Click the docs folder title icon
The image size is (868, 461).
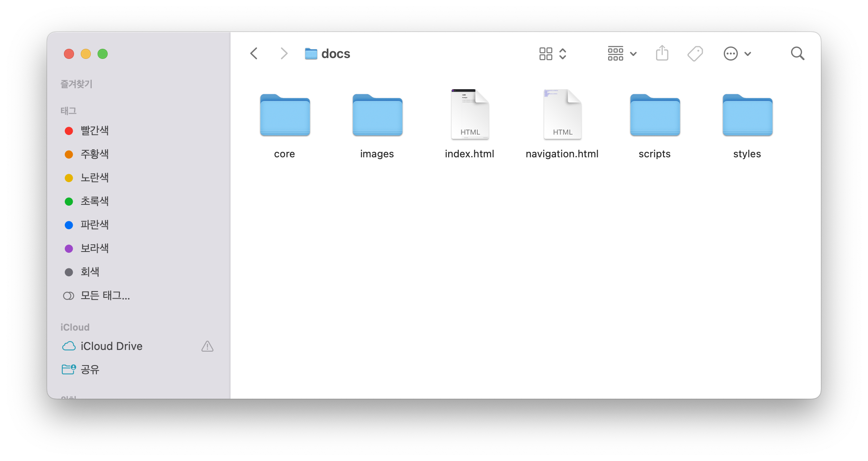[311, 53]
